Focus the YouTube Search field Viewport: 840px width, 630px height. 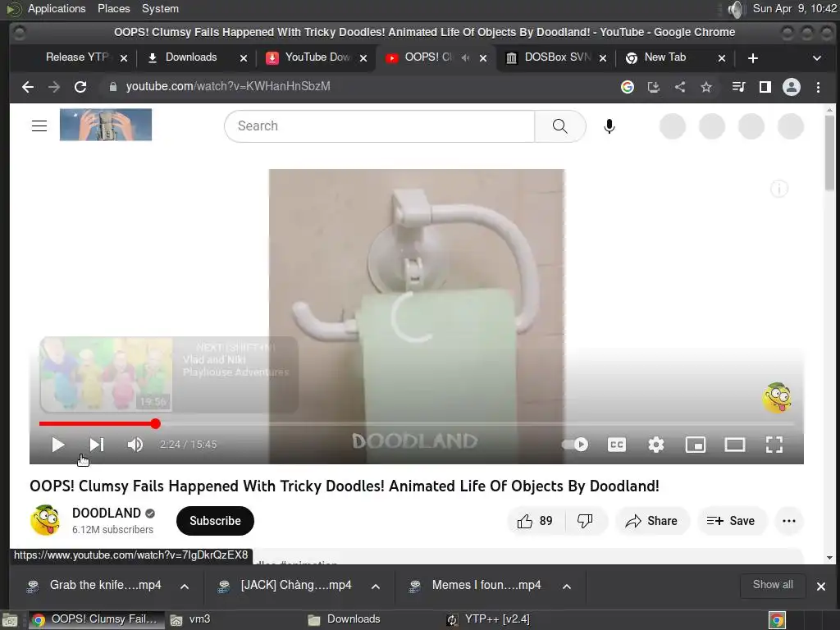[x=379, y=126]
